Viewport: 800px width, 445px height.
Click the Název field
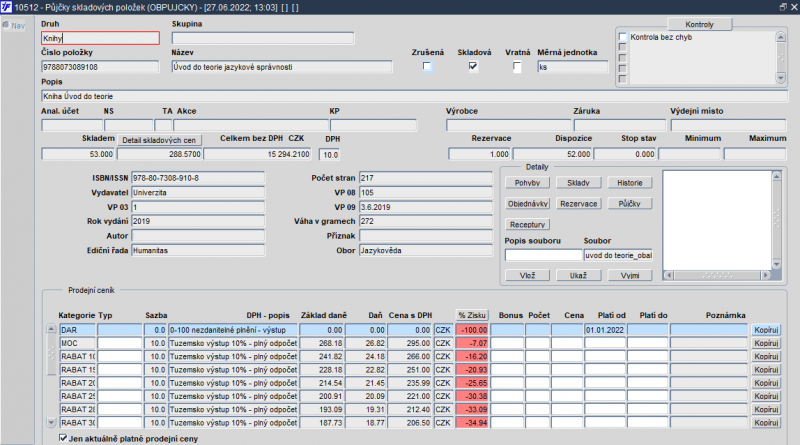(282, 67)
